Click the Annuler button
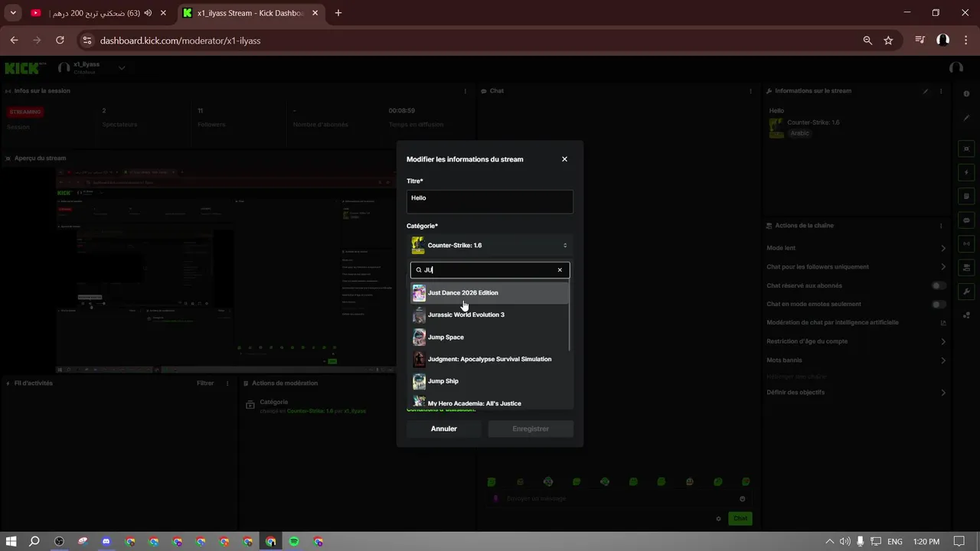Image resolution: width=980 pixels, height=551 pixels. (444, 429)
